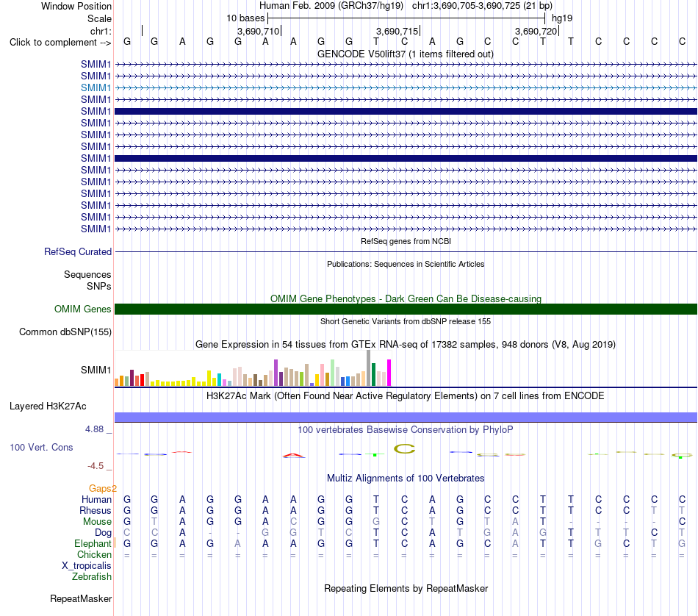698x616 pixels.
Task: Select the 3,690,715 coordinate label
Action: tap(397, 31)
